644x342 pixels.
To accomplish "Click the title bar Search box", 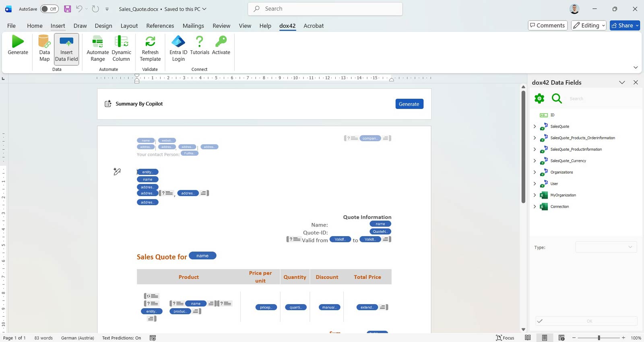I will click(325, 9).
